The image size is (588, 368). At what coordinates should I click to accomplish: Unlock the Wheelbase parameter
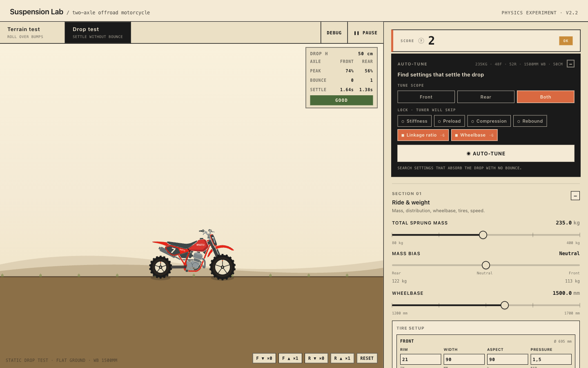474,135
